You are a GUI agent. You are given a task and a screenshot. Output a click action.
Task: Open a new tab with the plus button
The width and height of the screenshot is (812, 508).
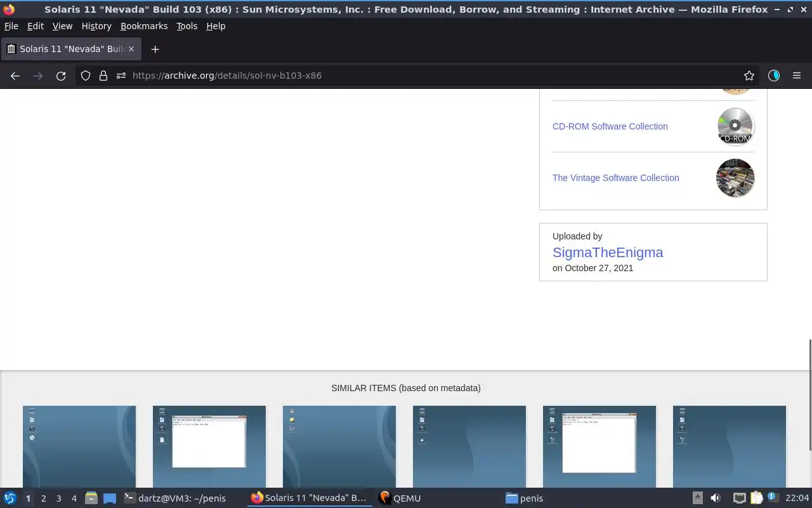click(155, 49)
